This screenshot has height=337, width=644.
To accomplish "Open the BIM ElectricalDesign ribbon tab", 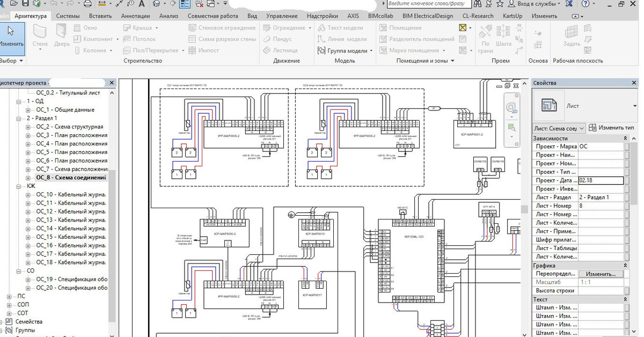I will pyautogui.click(x=427, y=16).
